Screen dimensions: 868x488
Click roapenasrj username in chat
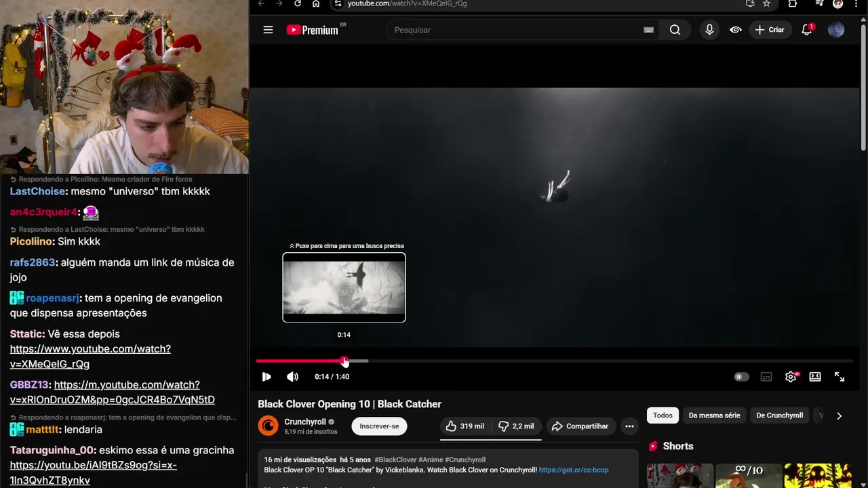53,298
